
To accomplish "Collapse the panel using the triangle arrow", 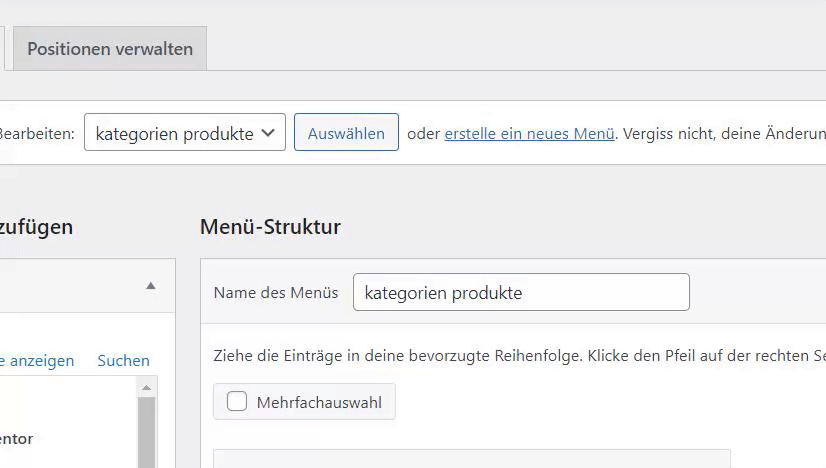I will point(151,286).
